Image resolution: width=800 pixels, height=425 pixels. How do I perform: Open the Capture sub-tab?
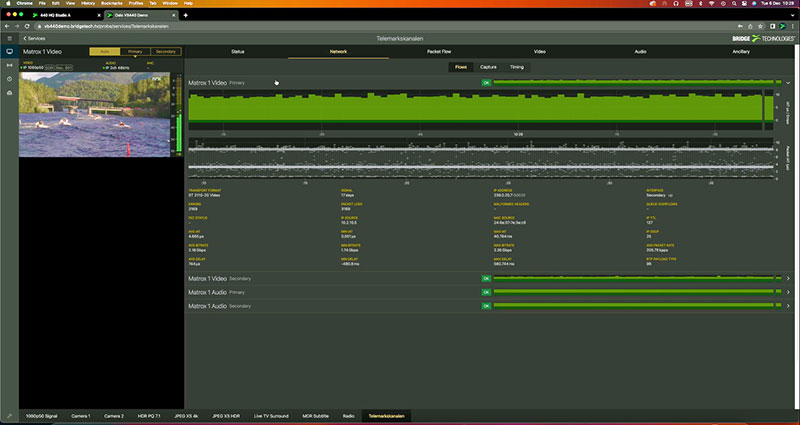pyautogui.click(x=488, y=67)
